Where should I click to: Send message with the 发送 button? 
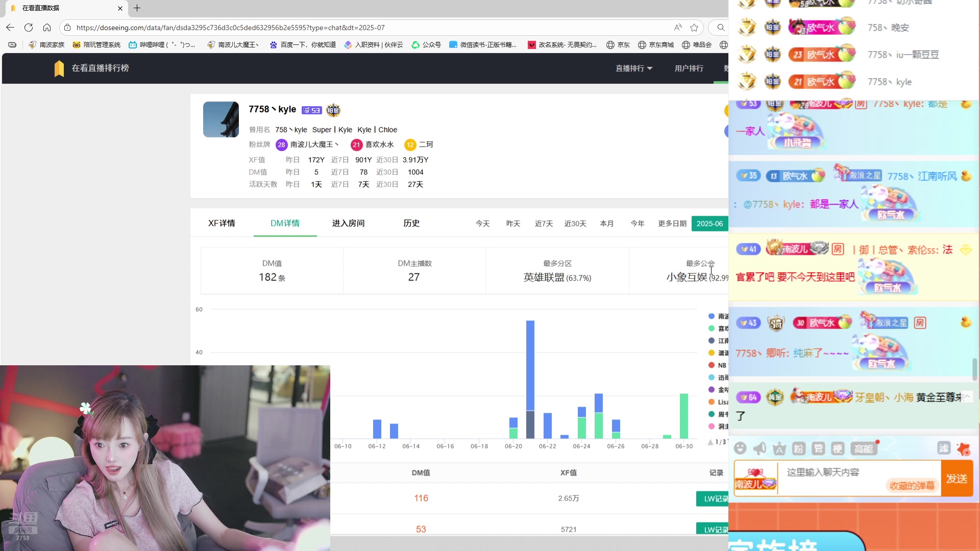coord(957,479)
